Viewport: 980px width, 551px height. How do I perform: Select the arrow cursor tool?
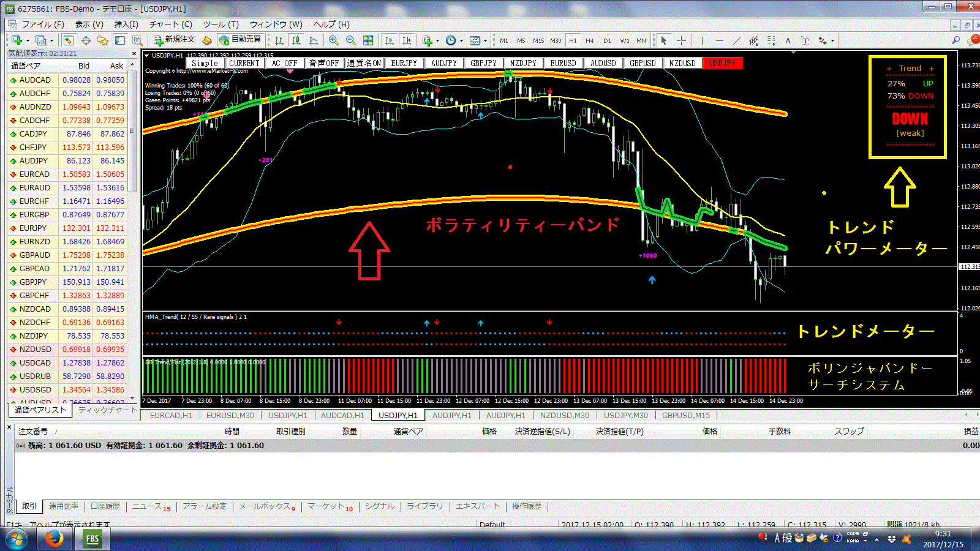coord(663,40)
